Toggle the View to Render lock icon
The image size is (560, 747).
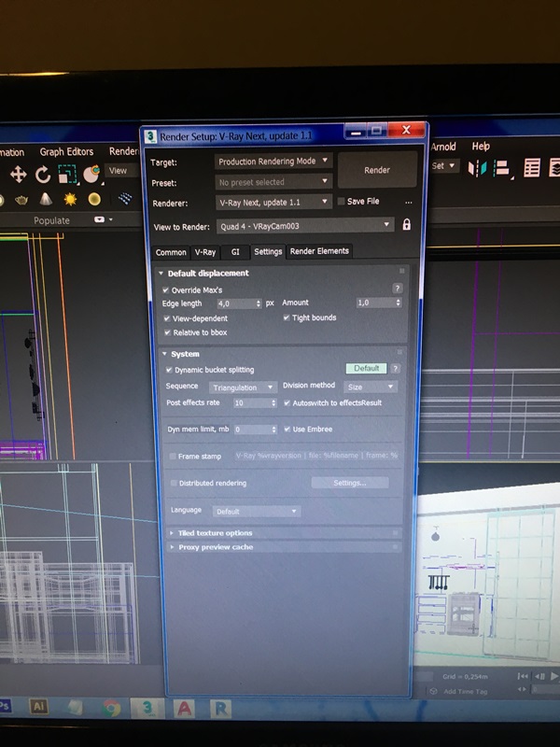[x=406, y=224]
